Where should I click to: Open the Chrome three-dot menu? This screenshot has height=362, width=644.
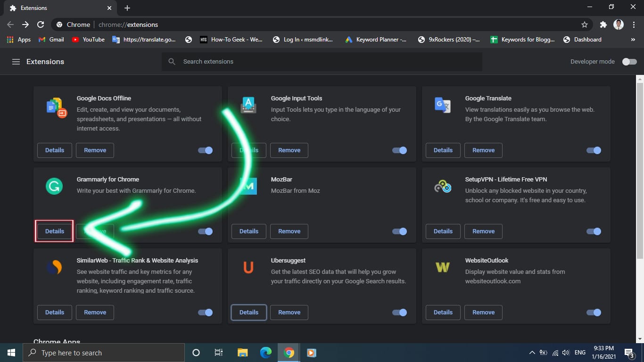point(634,25)
